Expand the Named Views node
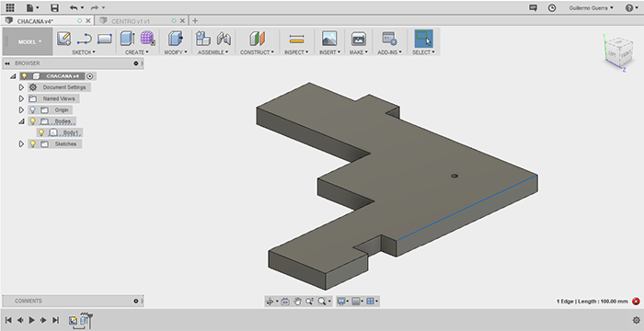The height and width of the screenshot is (331, 644). [x=21, y=98]
